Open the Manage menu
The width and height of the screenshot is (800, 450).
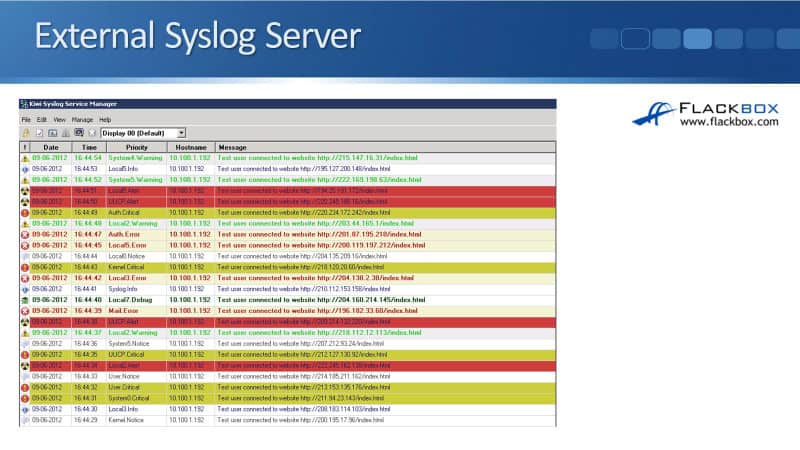tap(82, 119)
